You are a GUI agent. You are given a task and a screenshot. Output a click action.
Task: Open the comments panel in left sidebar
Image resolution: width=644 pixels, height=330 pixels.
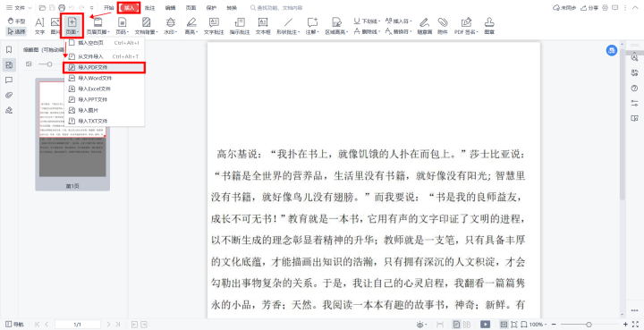[x=9, y=80]
